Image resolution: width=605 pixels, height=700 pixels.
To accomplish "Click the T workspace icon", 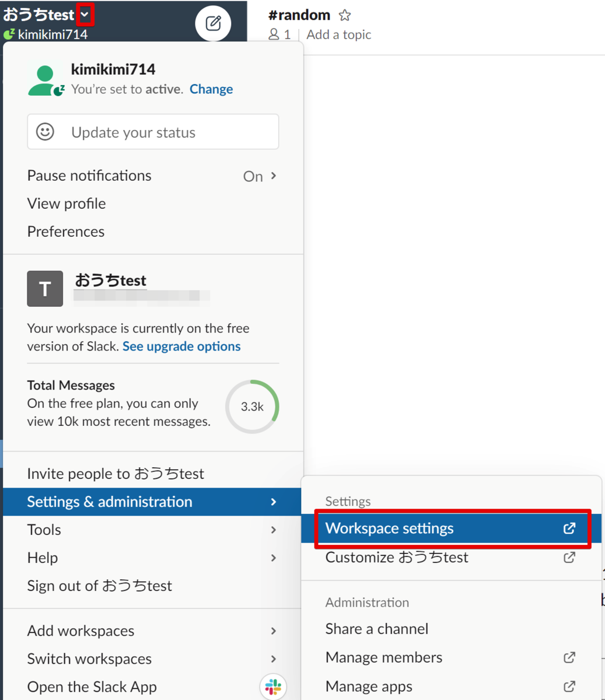I will (45, 289).
